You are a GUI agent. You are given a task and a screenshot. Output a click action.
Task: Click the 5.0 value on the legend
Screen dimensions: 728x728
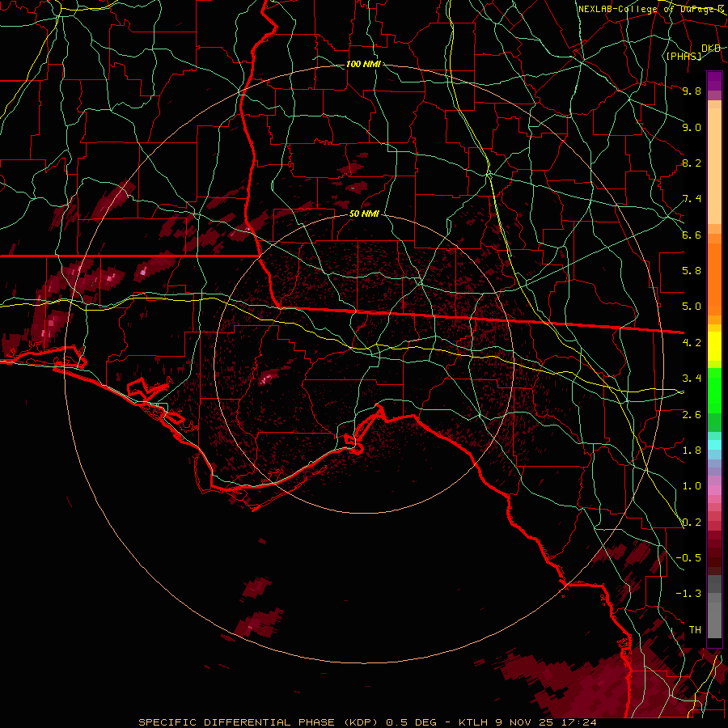pyautogui.click(x=692, y=307)
